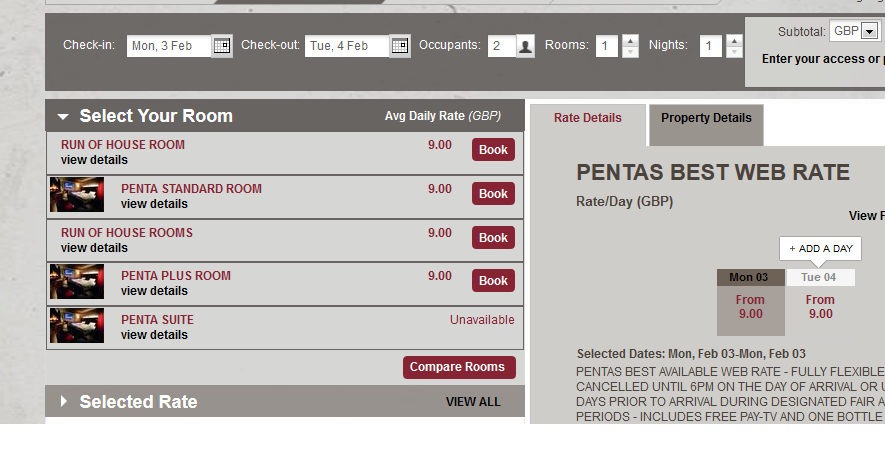885x450 pixels.
Task: View details of Penta Plus Room
Action: (x=154, y=291)
